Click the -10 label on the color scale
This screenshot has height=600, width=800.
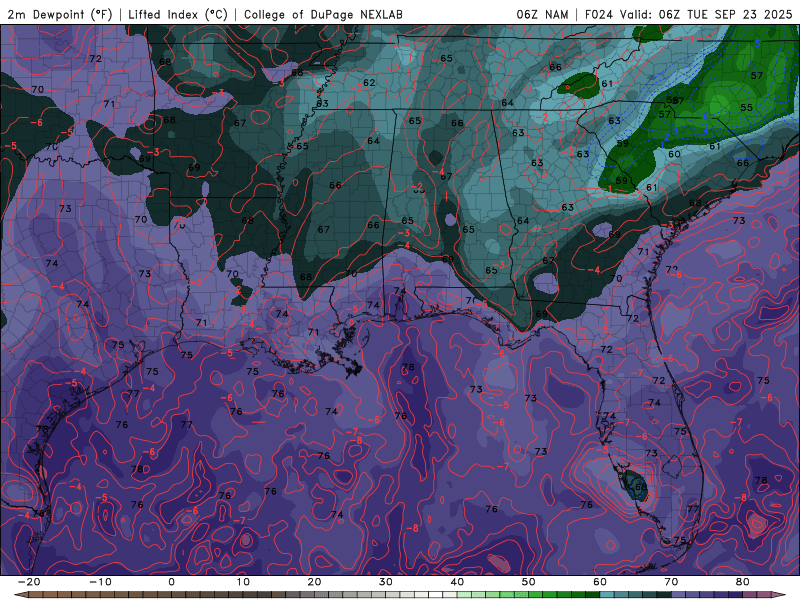(100, 582)
